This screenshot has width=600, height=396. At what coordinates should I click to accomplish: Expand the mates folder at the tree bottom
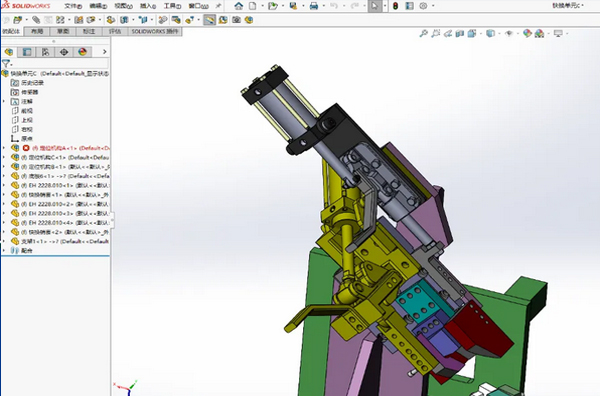tap(4, 251)
